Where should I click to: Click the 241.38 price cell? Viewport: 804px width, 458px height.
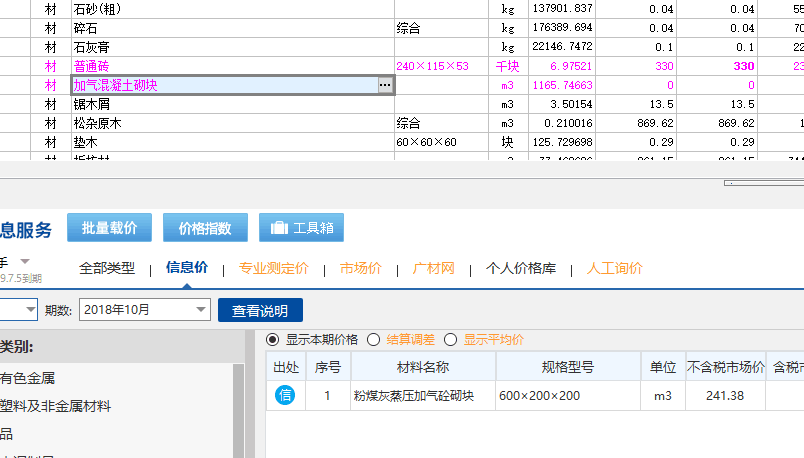725,396
